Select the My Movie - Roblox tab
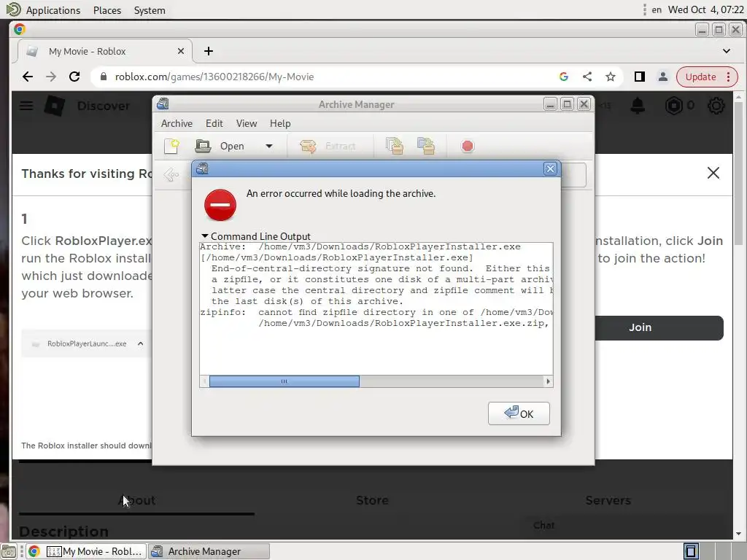The width and height of the screenshot is (747, 560). pyautogui.click(x=105, y=51)
